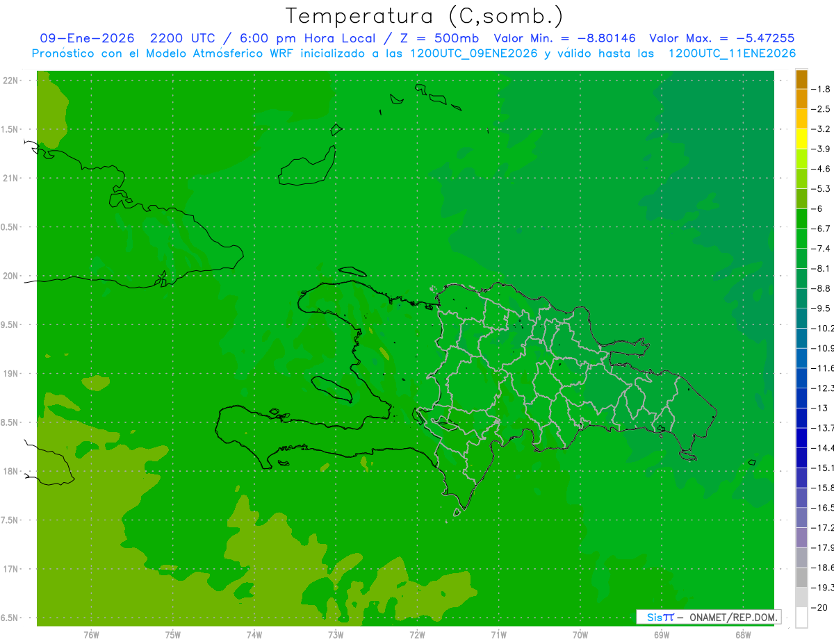834x644 pixels.
Task: Click the "18N" latitude axis label
Action: coord(11,472)
